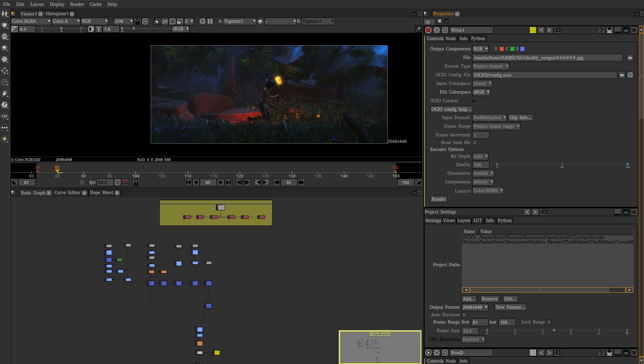Image resolution: width=644 pixels, height=364 pixels.
Task: Open viewer color picker eyedropper
Action: [418, 29]
